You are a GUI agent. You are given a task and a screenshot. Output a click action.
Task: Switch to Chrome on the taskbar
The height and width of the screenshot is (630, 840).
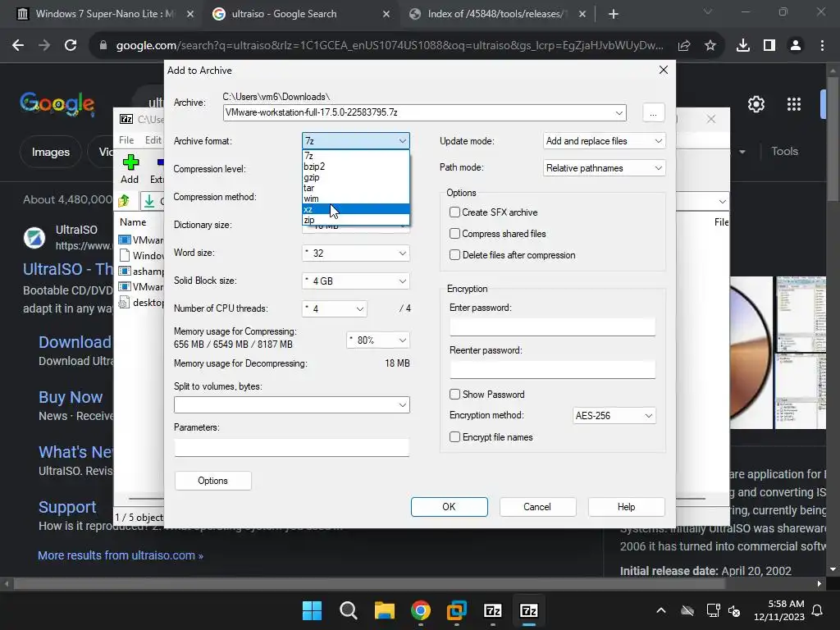pyautogui.click(x=421, y=610)
